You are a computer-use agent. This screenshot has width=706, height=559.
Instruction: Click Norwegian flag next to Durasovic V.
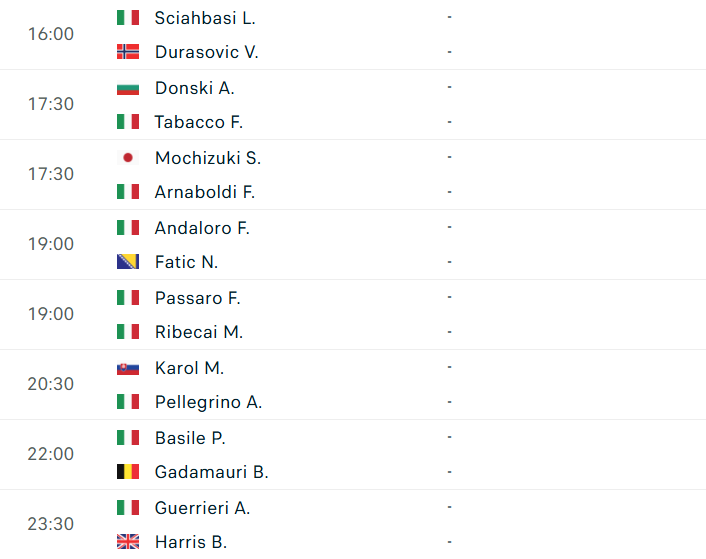tap(127, 52)
